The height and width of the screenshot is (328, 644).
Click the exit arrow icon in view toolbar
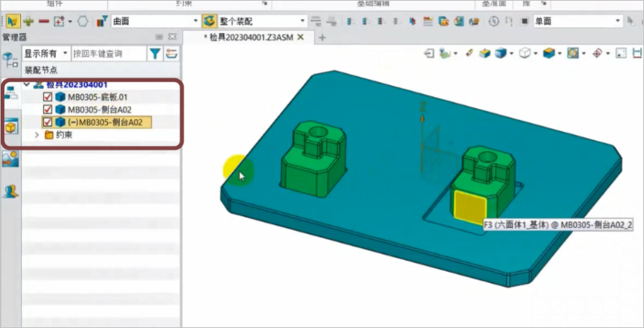click(430, 54)
